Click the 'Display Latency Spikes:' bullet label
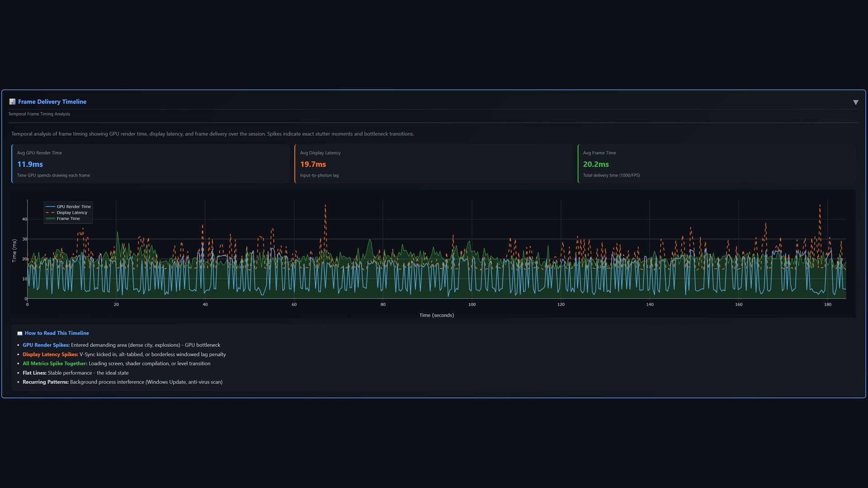 (x=50, y=354)
